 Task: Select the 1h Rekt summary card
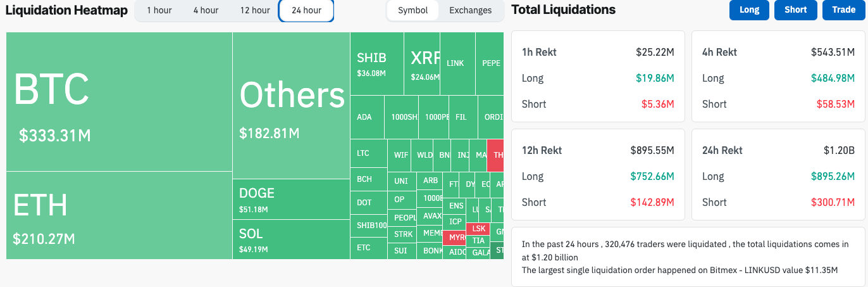coord(598,77)
